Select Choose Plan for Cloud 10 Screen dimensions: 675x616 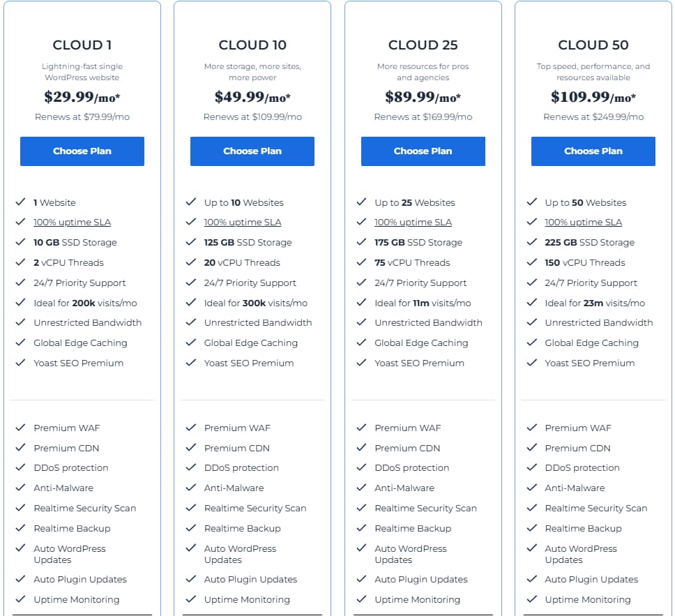point(252,151)
